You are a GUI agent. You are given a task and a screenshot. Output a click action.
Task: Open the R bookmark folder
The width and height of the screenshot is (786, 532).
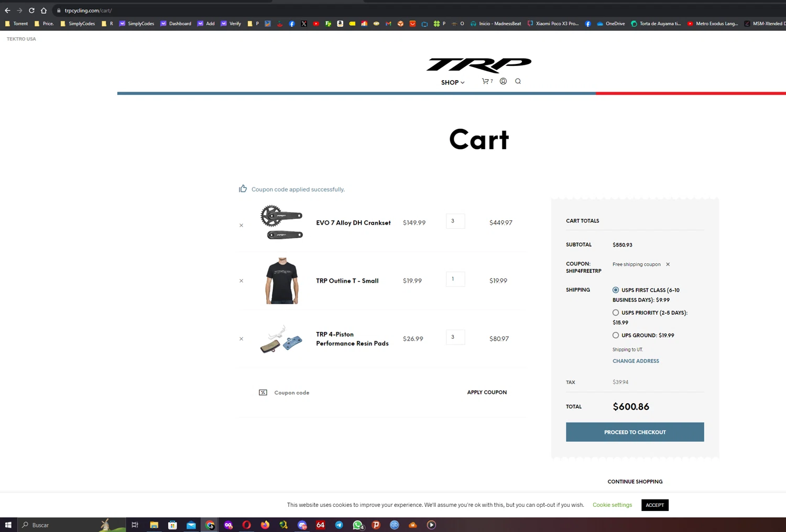(107, 24)
